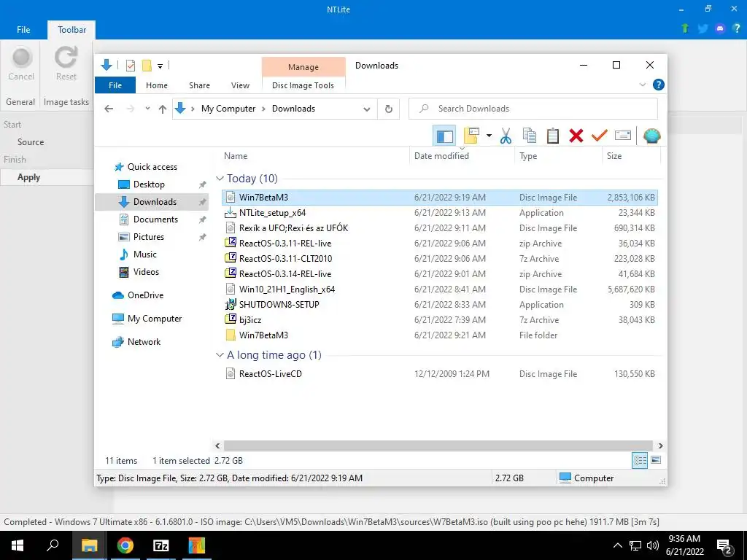The height and width of the screenshot is (560, 747).
Task: Click chevron between My Computer and Downloads
Action: click(x=263, y=109)
